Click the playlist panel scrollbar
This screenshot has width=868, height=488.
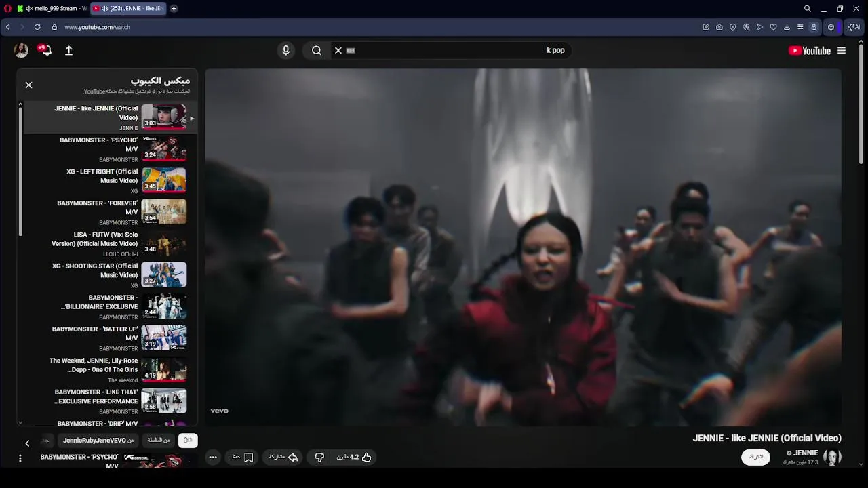coord(20,171)
